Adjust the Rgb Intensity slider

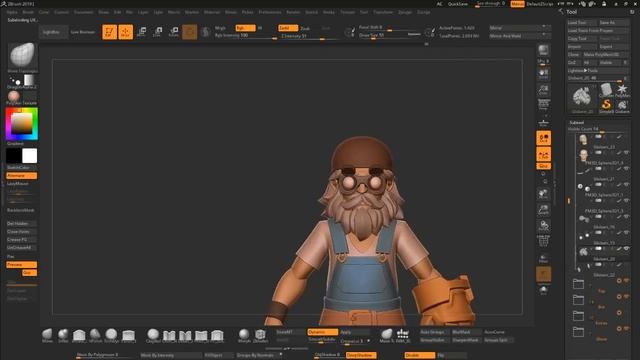pyautogui.click(x=245, y=36)
